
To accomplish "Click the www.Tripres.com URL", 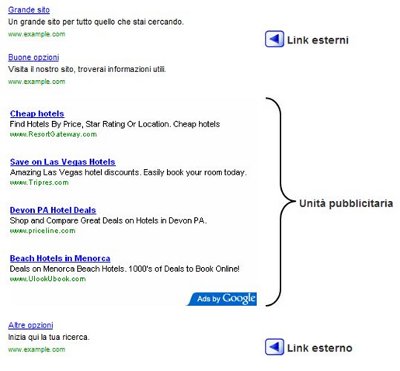I will pyautogui.click(x=39, y=183).
